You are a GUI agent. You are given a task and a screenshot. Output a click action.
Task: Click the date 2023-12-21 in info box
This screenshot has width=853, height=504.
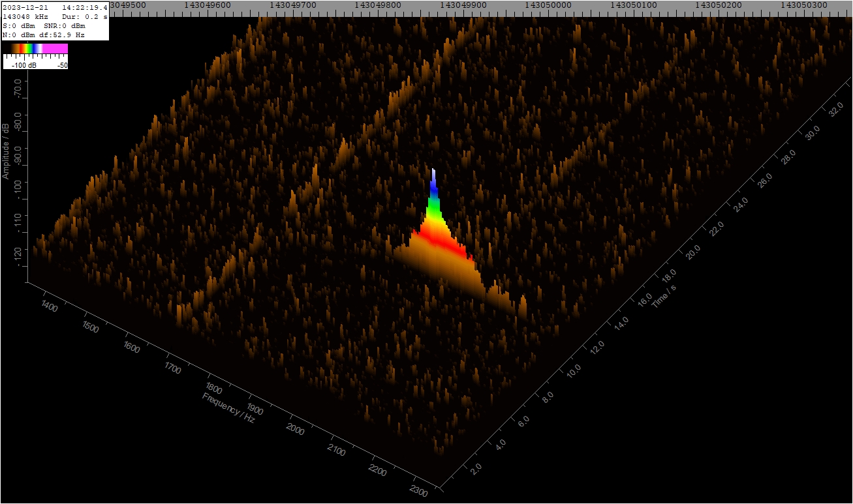click(x=24, y=7)
